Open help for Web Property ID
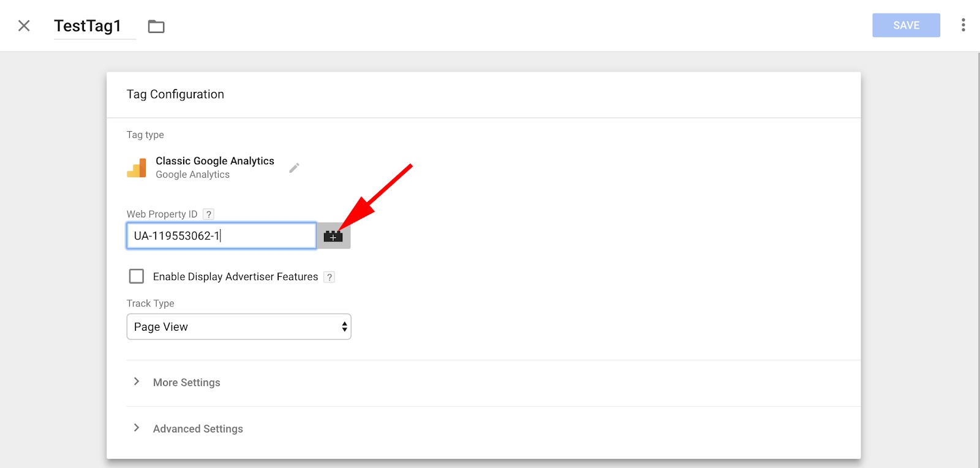 tap(209, 214)
